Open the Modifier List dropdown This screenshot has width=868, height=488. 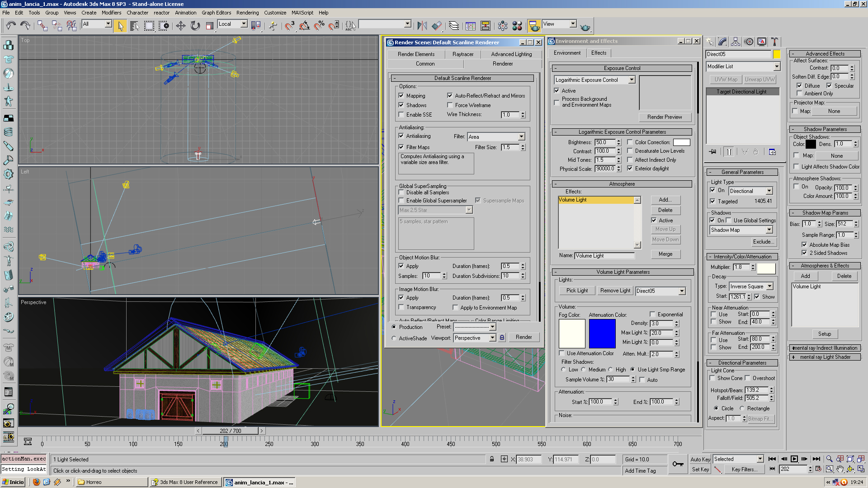pos(776,66)
